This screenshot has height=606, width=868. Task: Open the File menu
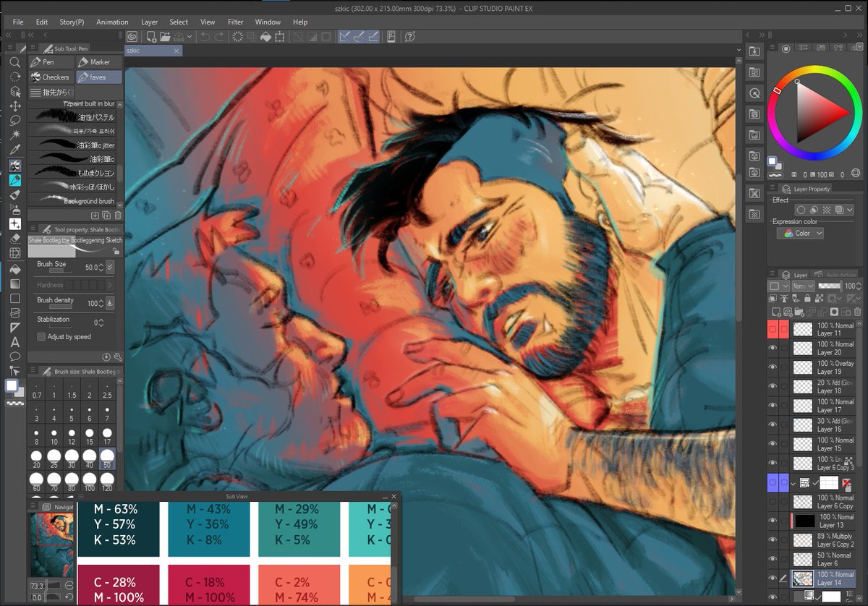coord(18,22)
